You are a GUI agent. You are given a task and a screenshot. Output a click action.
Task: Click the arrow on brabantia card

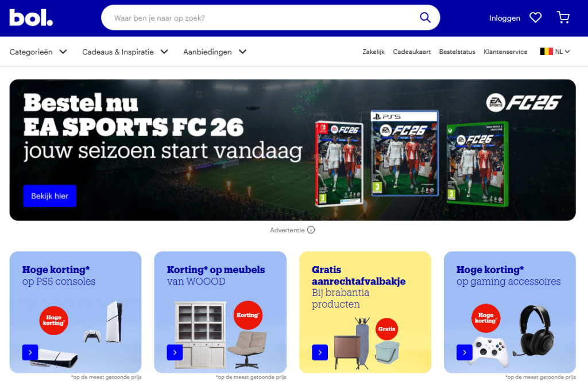pyautogui.click(x=320, y=352)
